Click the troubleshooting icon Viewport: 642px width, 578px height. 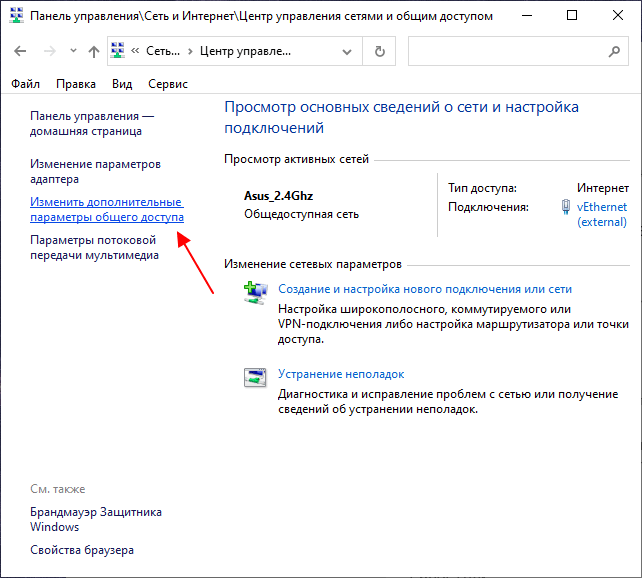click(255, 377)
